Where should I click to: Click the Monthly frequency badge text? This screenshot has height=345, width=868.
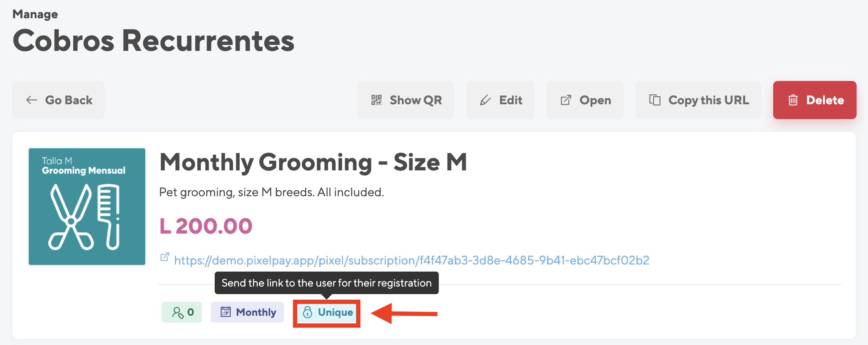pyautogui.click(x=256, y=312)
